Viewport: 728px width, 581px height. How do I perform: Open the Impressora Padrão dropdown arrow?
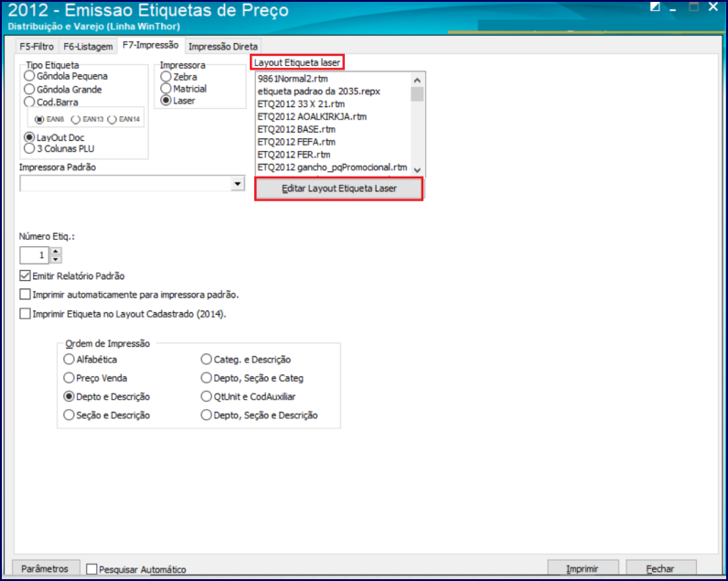point(238,183)
